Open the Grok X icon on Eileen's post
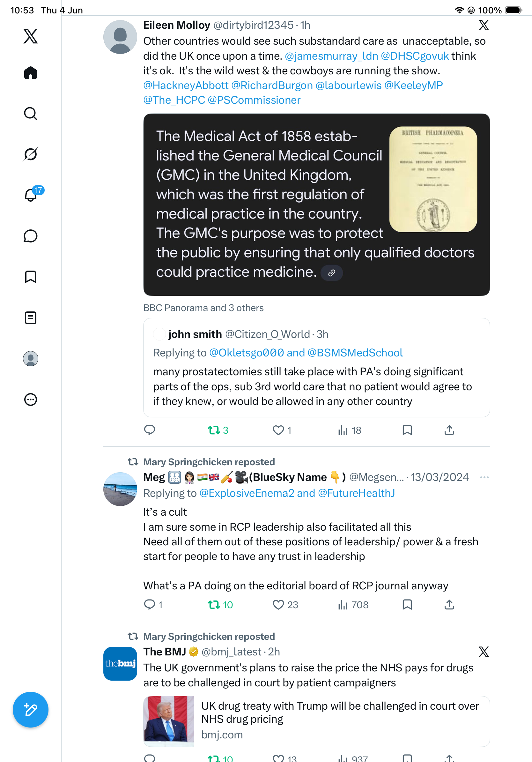Screen dimensions: 532x762 pos(484,25)
